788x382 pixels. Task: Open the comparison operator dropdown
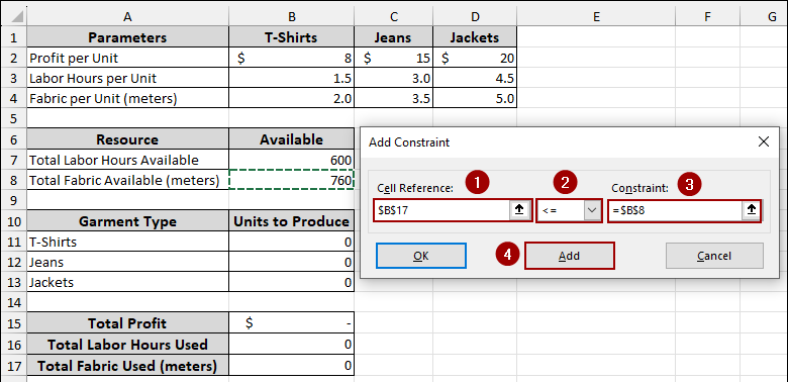tap(592, 211)
